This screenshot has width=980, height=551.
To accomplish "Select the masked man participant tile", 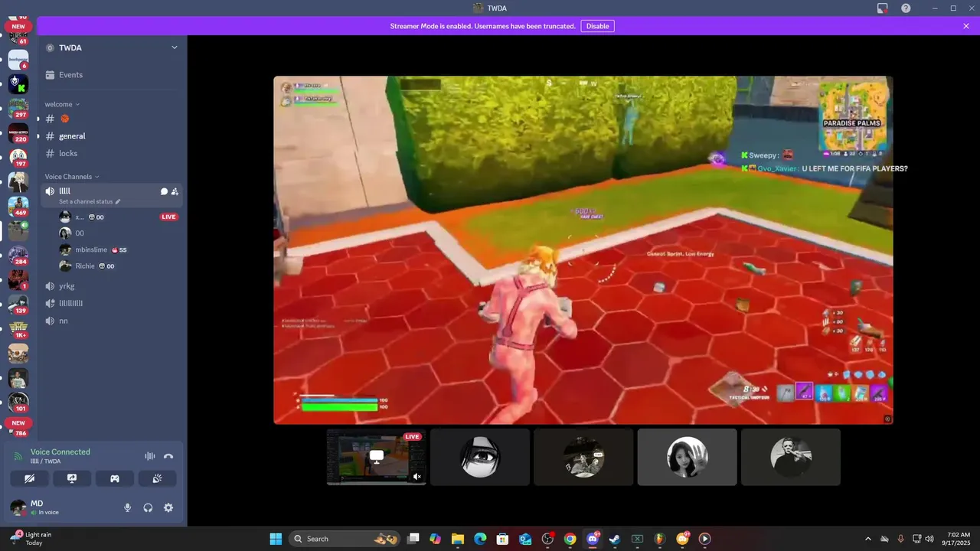I will [x=791, y=457].
